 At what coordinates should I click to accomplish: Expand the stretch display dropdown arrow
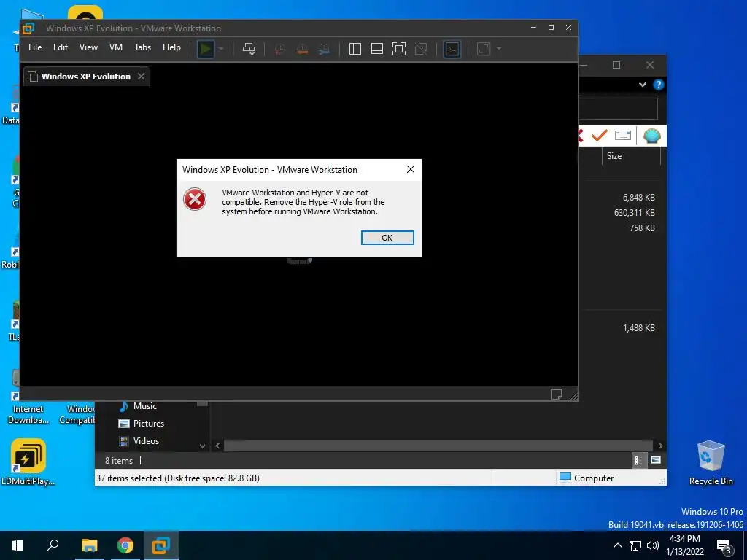(x=499, y=49)
